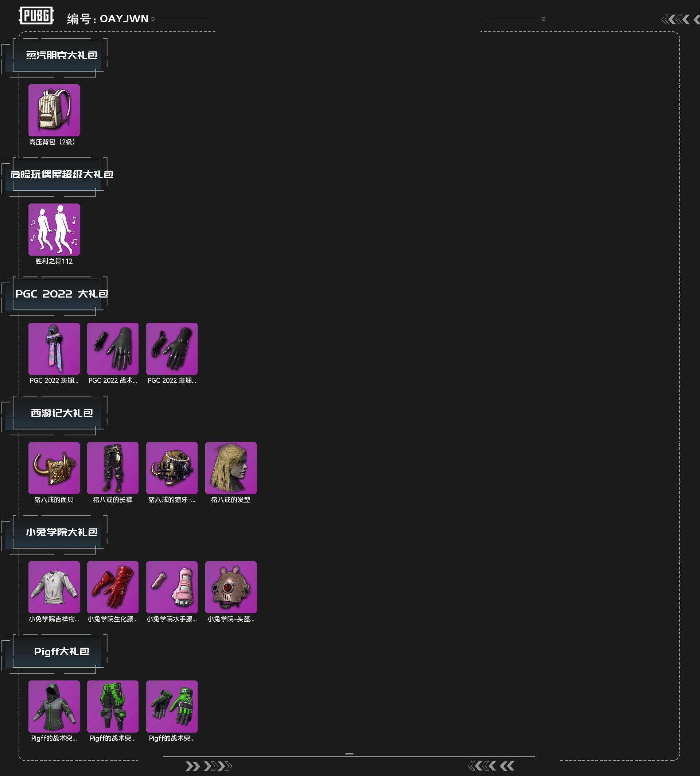Choose Zhu Bajie's golden horned mask
Viewport: 700px width, 776px height.
tap(54, 468)
